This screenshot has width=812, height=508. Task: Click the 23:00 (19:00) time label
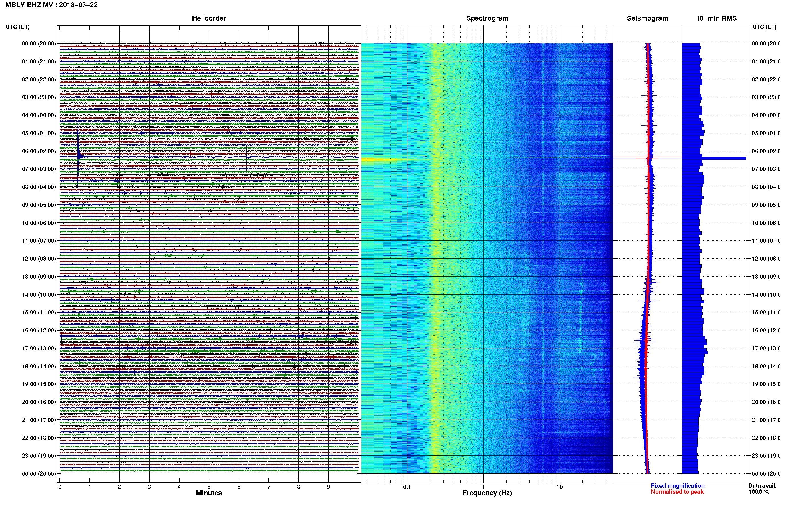coord(39,456)
